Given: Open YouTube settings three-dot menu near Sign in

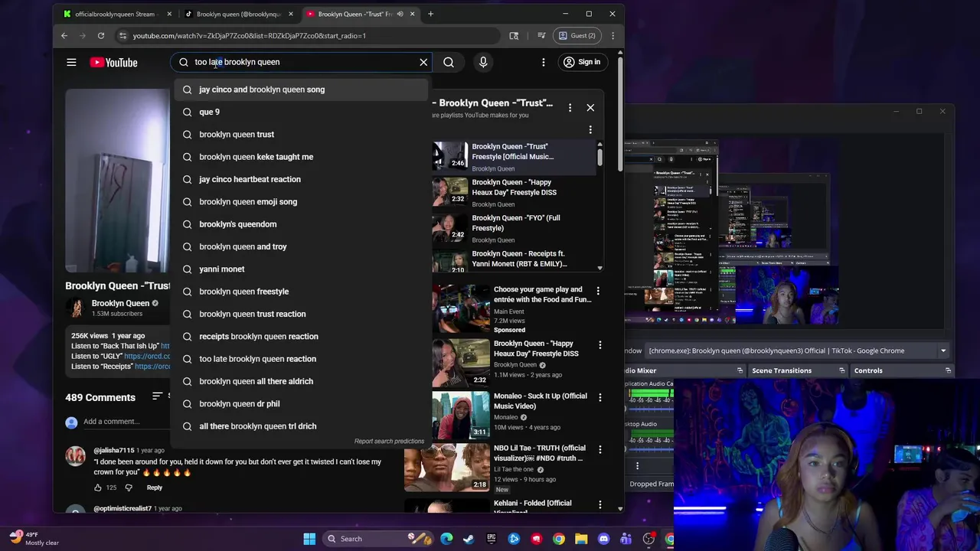Looking at the screenshot, I should pos(544,62).
